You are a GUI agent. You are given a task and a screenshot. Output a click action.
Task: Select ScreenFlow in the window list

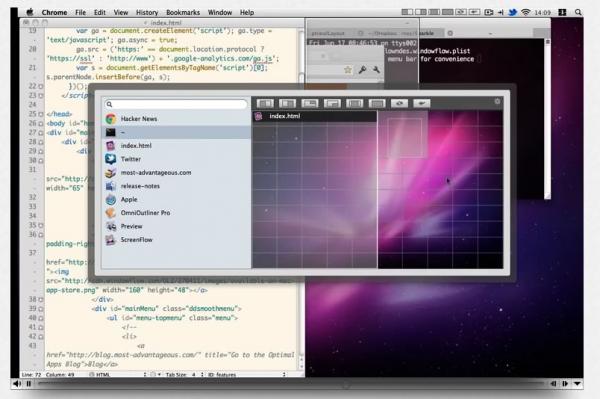click(x=176, y=240)
